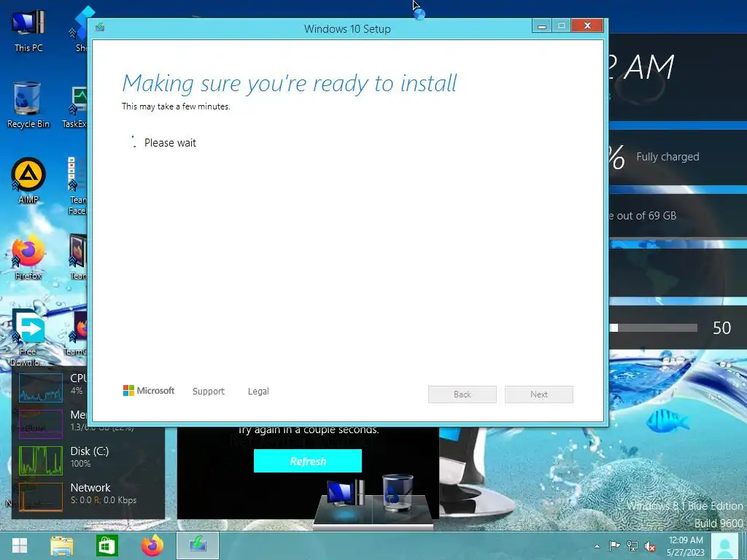Viewport: 747px width, 560px height.
Task: Click the Disk (C:) usage graph
Action: [x=41, y=461]
